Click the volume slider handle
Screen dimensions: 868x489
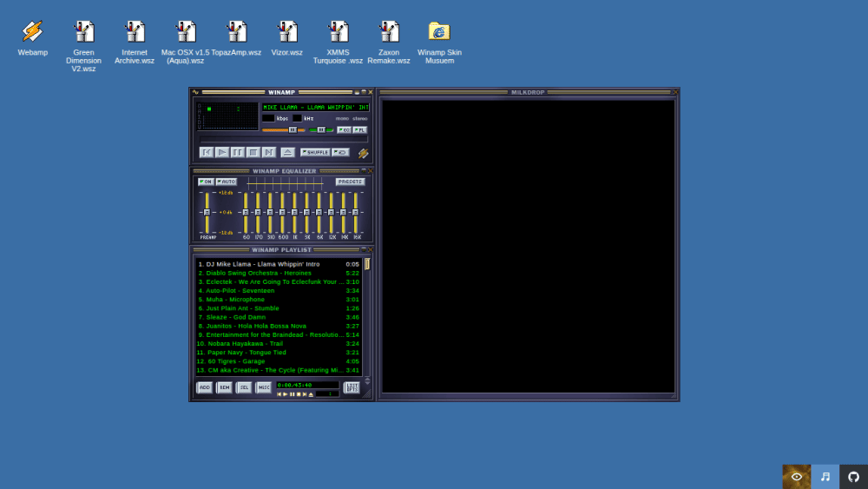coord(293,130)
